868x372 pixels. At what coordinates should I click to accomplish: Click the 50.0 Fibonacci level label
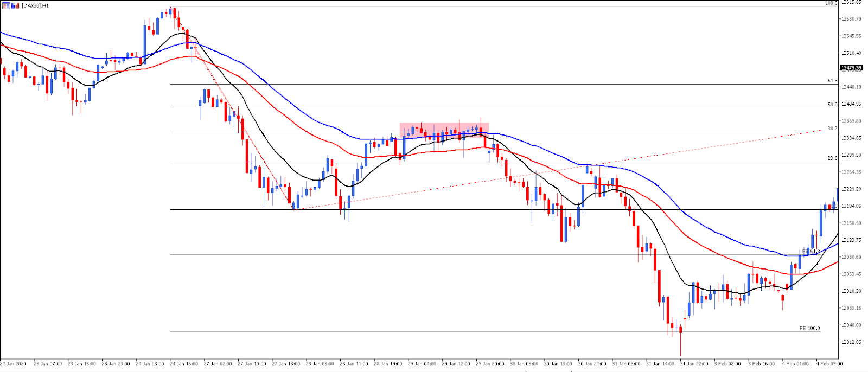[x=832, y=105]
